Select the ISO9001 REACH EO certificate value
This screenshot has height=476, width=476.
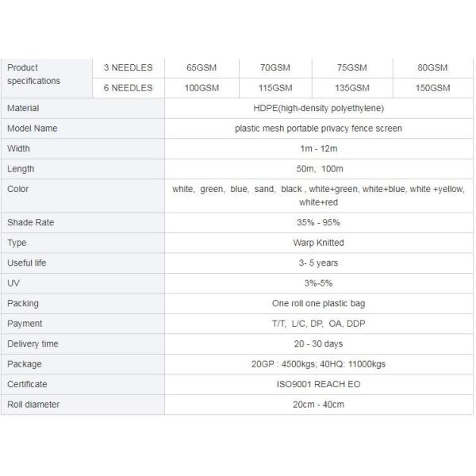tap(318, 385)
